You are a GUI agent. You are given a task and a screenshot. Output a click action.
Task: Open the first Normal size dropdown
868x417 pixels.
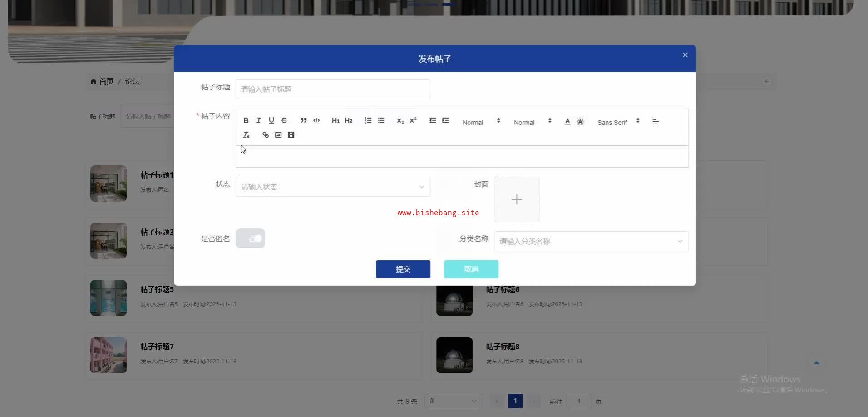coord(481,122)
